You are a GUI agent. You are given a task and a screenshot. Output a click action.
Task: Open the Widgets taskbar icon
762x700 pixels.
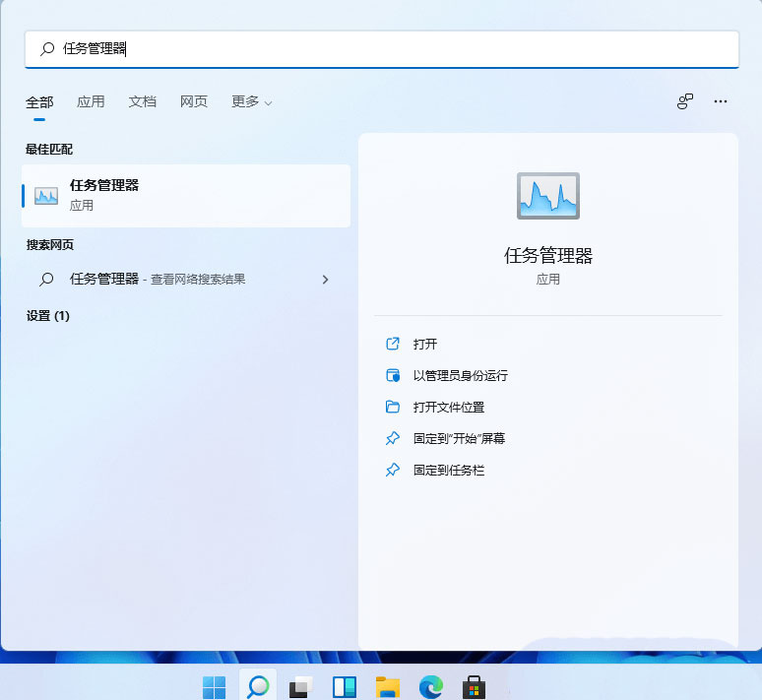(x=344, y=687)
